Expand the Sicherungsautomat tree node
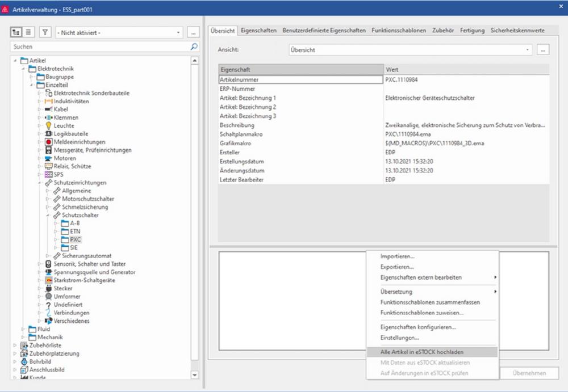This screenshot has width=568, height=392. tap(48, 256)
